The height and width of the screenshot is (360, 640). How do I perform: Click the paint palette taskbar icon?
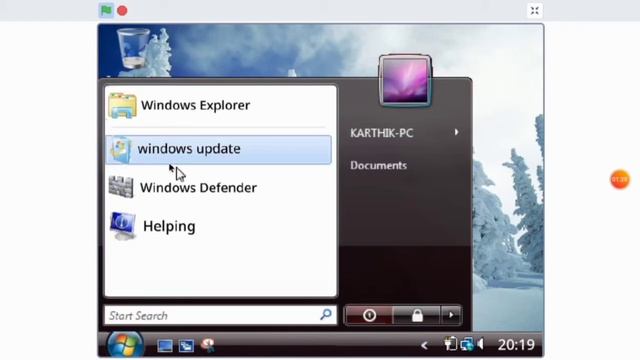pos(208,345)
